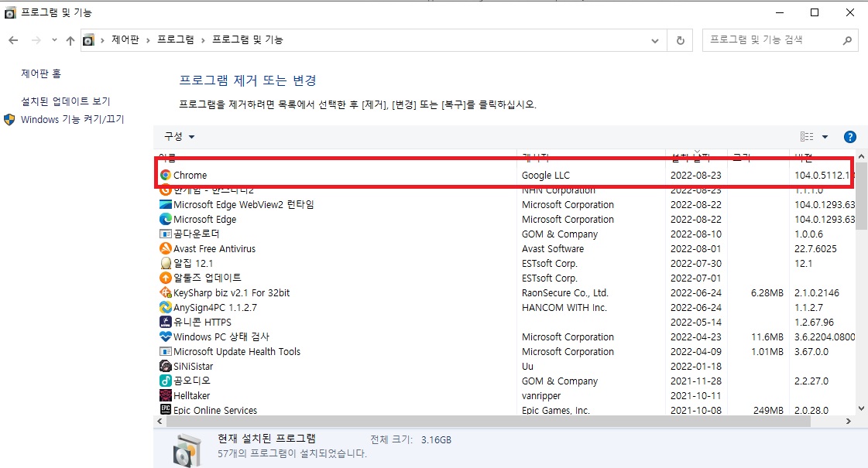This screenshot has width=868, height=468.
Task: Click the 2021-11-28 install date cell
Action: click(x=696, y=381)
